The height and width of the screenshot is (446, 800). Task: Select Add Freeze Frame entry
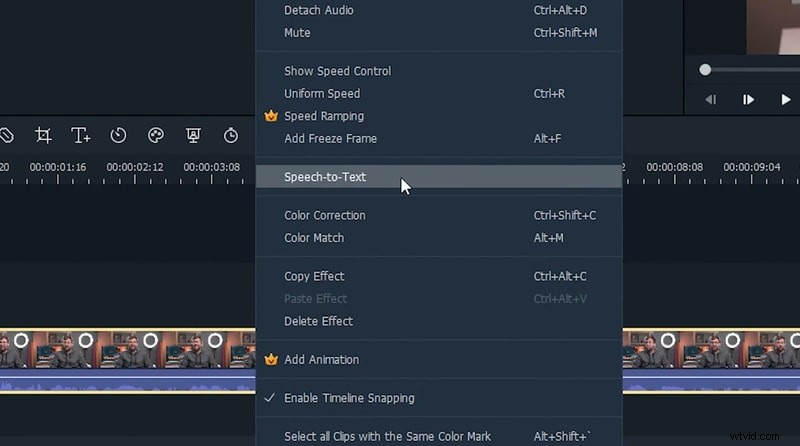tap(330, 138)
